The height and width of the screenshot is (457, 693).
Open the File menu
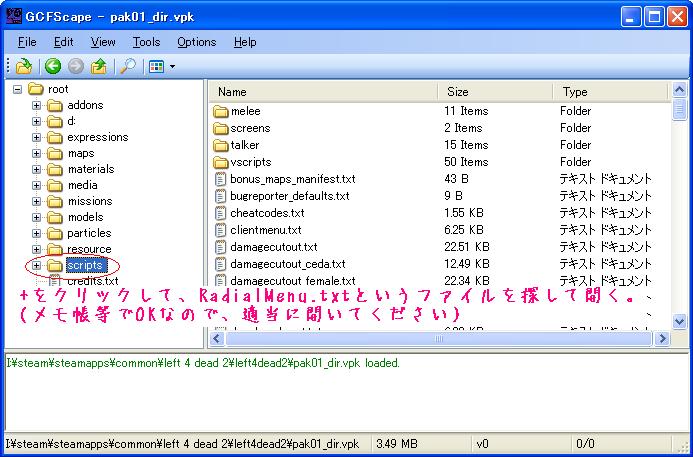coord(27,42)
